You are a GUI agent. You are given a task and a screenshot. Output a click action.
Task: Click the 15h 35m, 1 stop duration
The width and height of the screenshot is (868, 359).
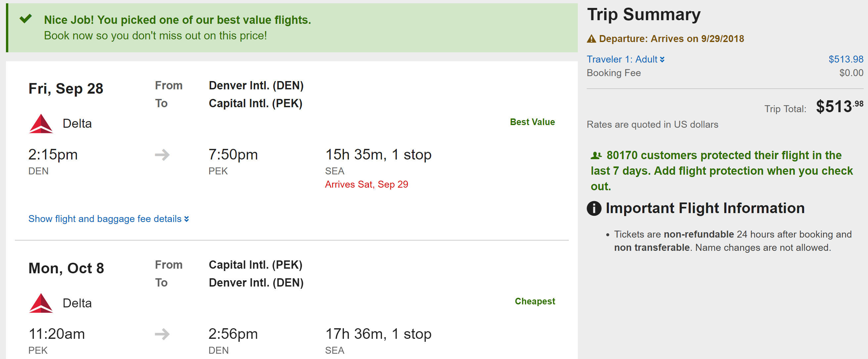pos(378,155)
